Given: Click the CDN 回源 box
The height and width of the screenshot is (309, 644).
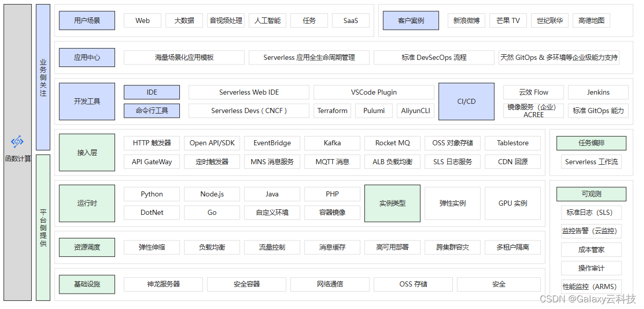Looking at the screenshot, I should 513,162.
